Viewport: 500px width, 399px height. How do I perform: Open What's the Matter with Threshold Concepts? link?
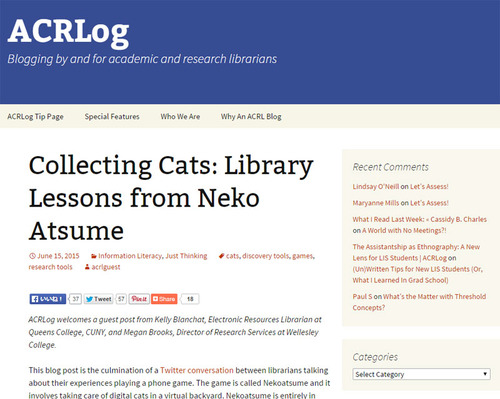[419, 302]
